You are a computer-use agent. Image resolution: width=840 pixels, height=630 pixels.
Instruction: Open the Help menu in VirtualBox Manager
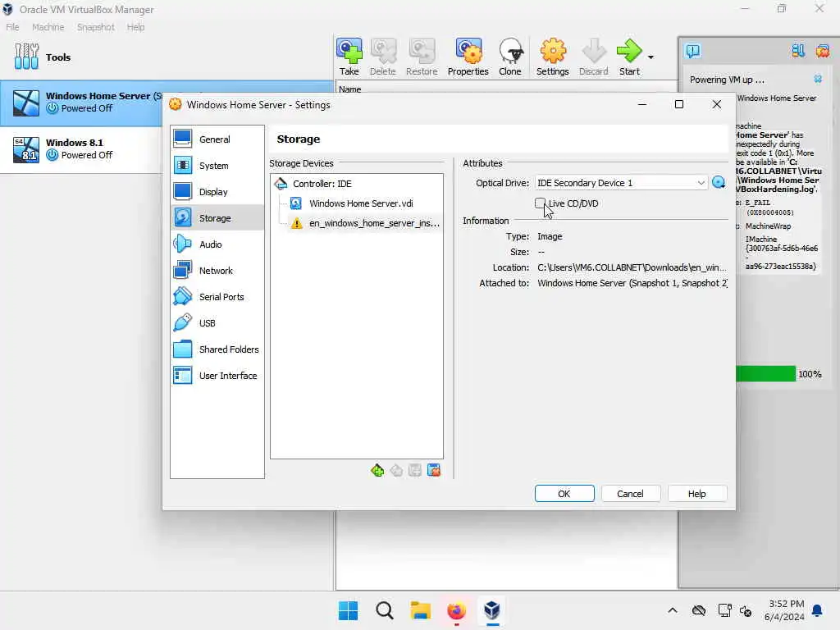[x=135, y=27]
